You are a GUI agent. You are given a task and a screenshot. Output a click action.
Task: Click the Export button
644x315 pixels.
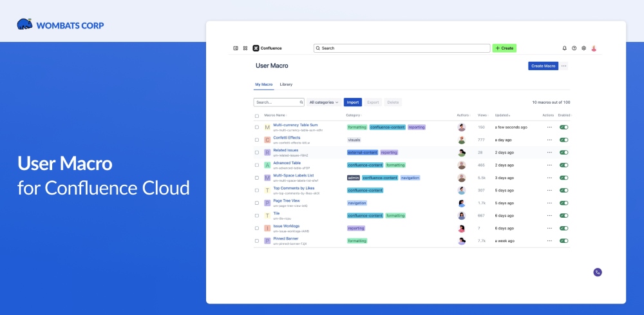click(x=373, y=102)
